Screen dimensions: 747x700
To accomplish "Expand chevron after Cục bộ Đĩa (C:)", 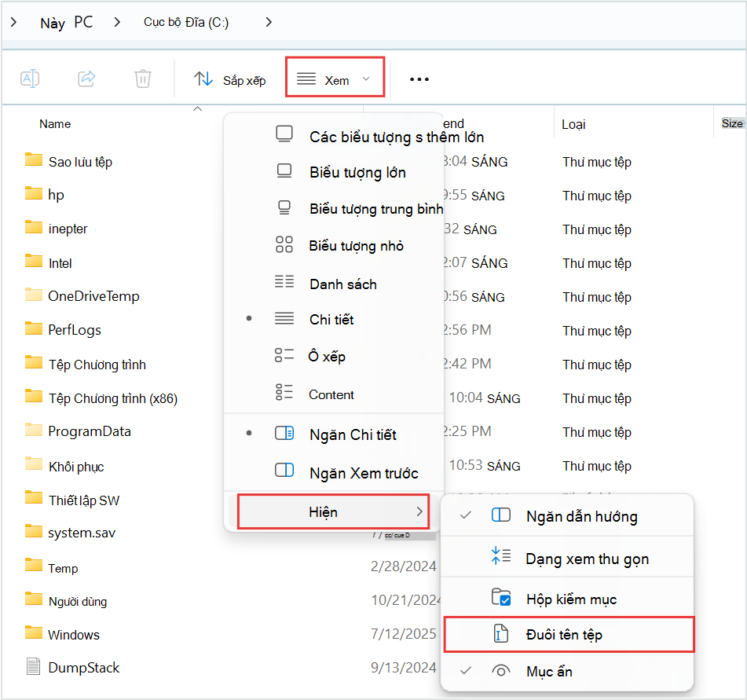I will pos(269,22).
